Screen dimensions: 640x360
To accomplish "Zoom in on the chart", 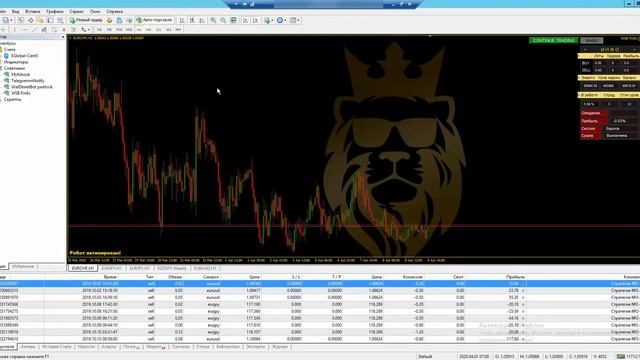I will [213, 20].
